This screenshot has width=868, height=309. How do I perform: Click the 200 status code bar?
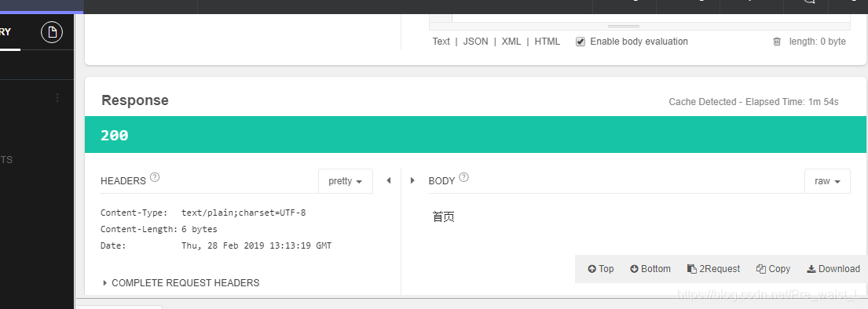[x=475, y=134]
